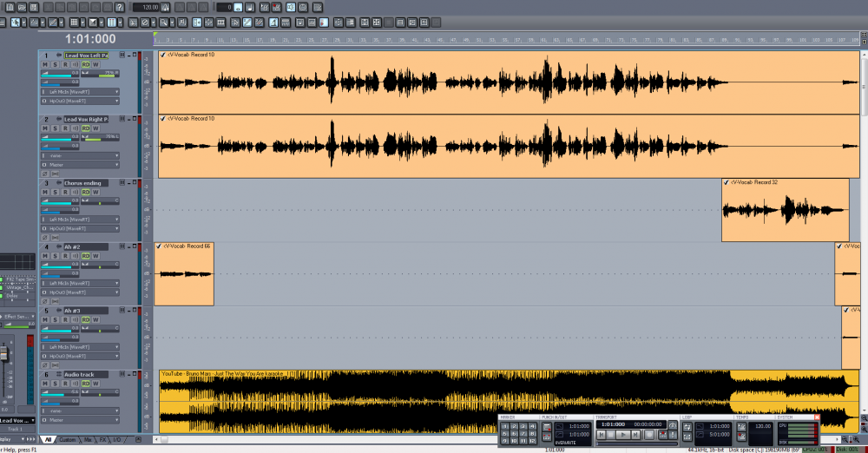Click the Open file toolbar icon
Viewport: 868px width, 453px height.
[x=19, y=7]
